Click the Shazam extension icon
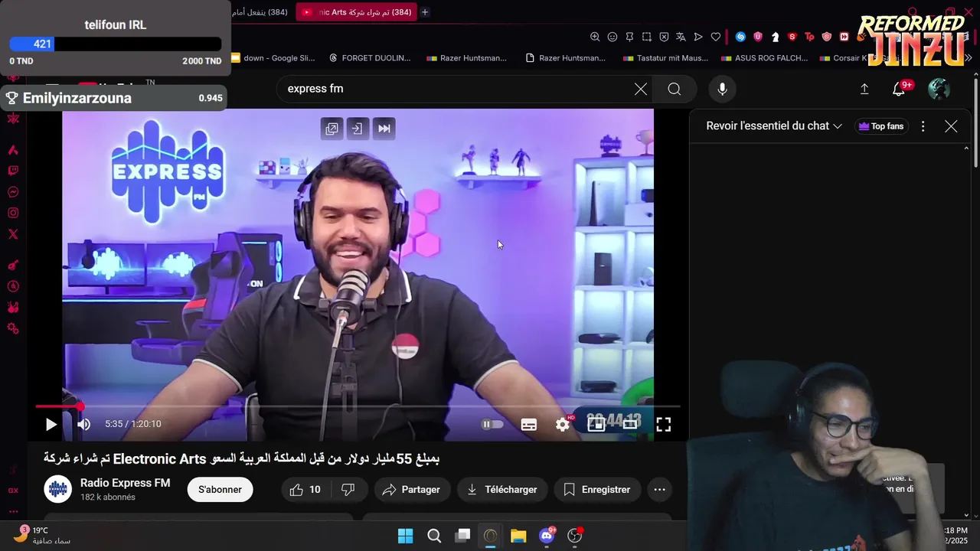Image resolution: width=980 pixels, height=551 pixels. [740, 37]
